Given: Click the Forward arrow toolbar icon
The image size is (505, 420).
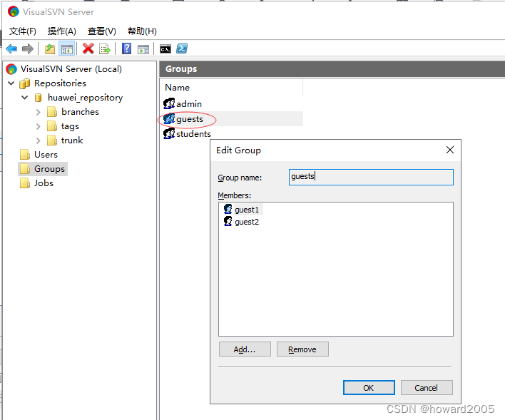Looking at the screenshot, I should [x=28, y=49].
